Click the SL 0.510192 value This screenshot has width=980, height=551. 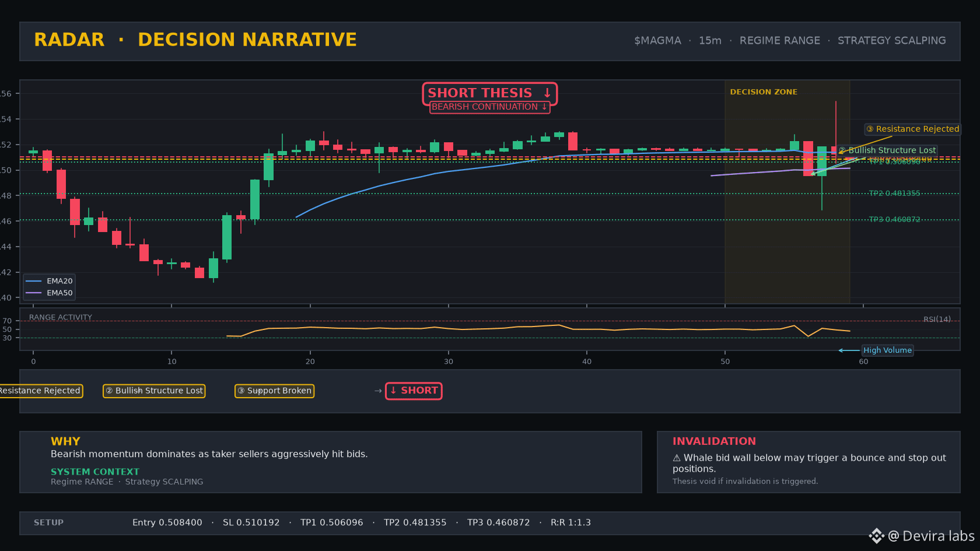point(251,523)
